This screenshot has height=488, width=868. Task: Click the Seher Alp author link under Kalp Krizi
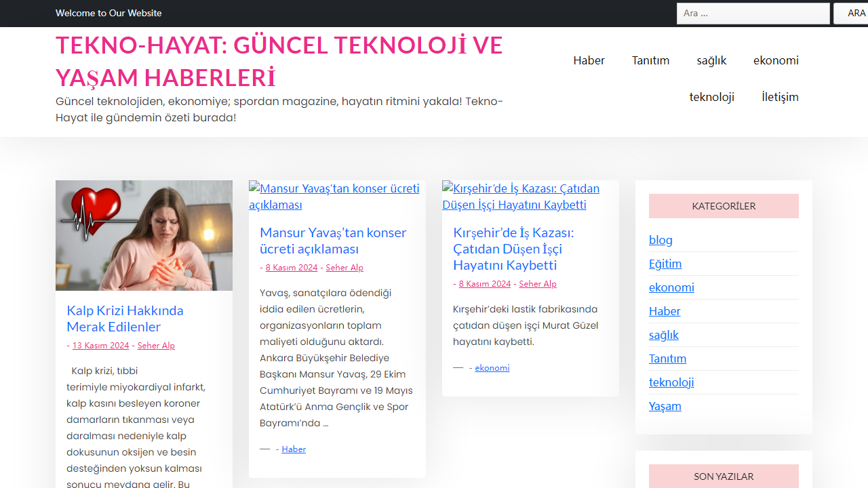pos(156,345)
